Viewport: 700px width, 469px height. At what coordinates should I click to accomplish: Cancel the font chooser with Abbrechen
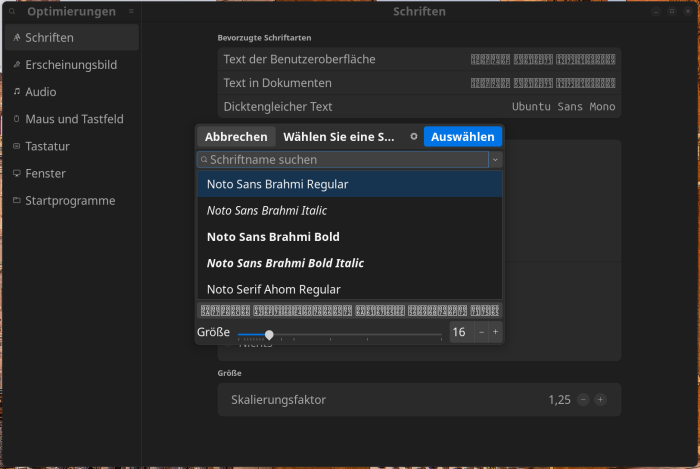click(236, 137)
